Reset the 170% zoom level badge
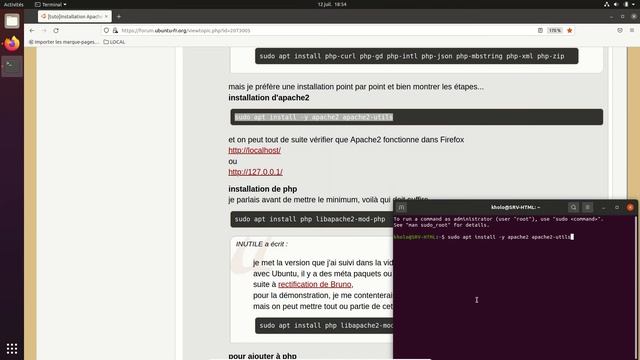Image resolution: width=640 pixels, height=360 pixels. click(x=555, y=30)
